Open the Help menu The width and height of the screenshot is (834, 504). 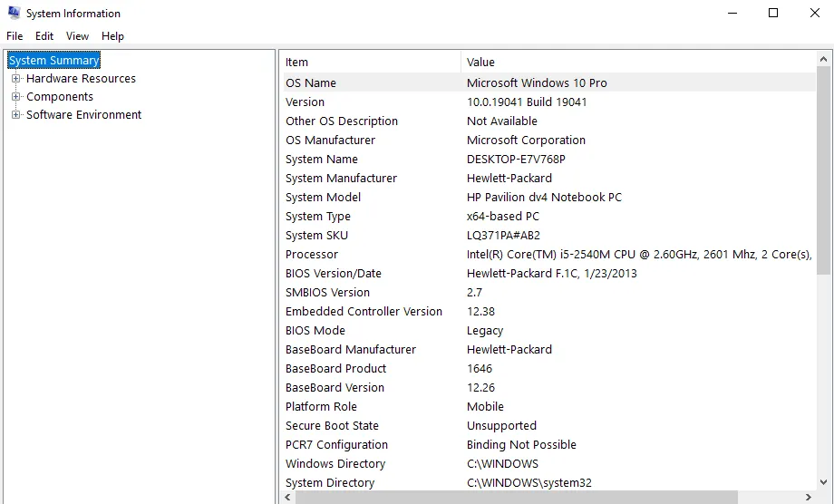pos(112,36)
